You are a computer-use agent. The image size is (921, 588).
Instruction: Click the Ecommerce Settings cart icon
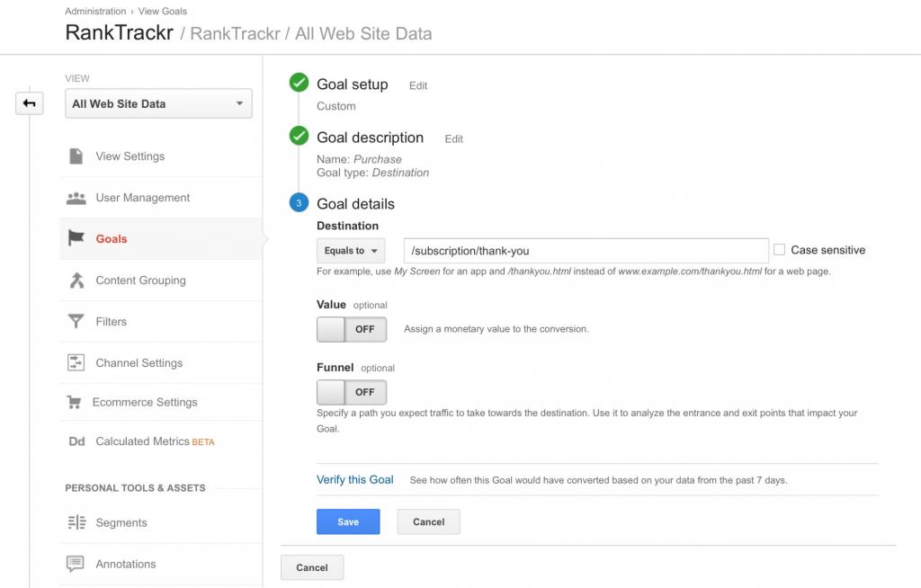[75, 403]
